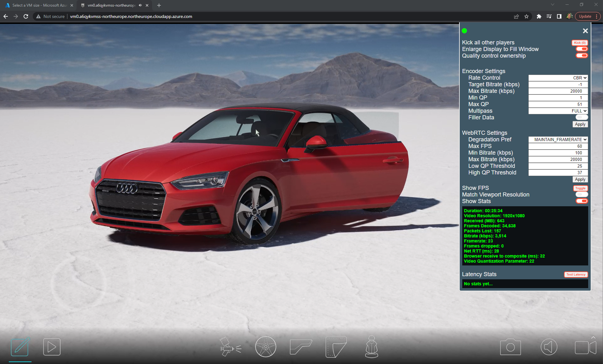
Task: Click the browser Update button
Action: pos(585,16)
